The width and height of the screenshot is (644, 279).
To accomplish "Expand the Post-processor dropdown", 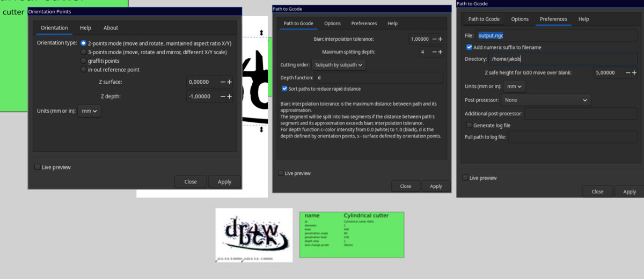I will pos(546,100).
